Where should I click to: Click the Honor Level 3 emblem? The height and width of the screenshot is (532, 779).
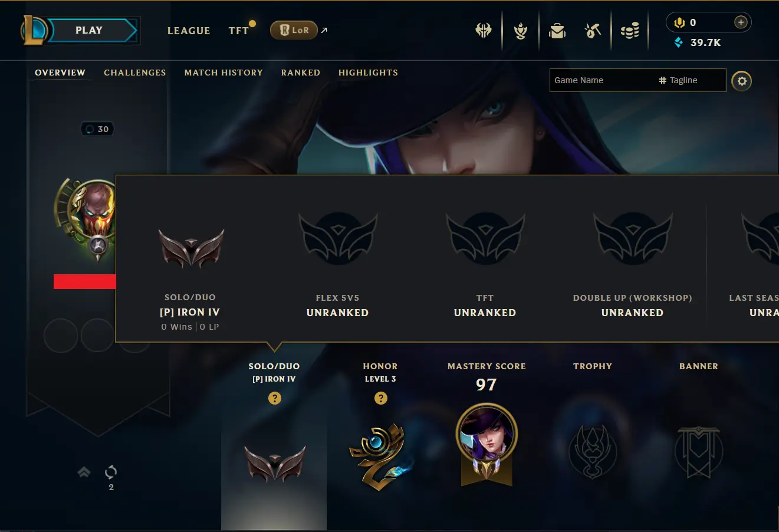(x=379, y=458)
